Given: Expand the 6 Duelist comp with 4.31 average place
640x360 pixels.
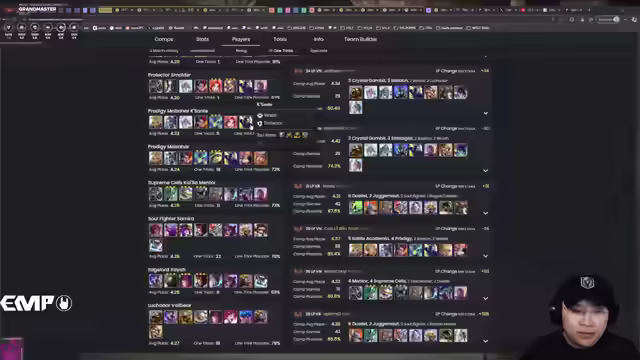Looking at the screenshot, I should point(485,213).
